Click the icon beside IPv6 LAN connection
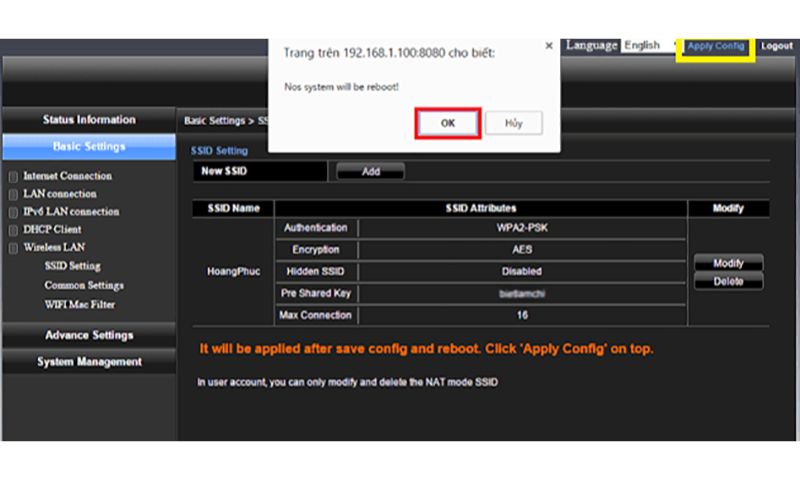800x480 pixels. [13, 213]
